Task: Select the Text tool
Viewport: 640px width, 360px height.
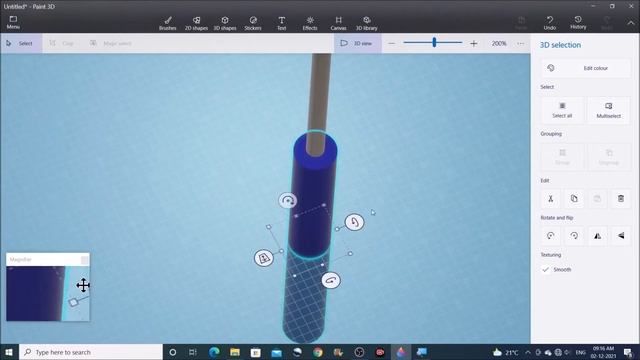Action: point(282,23)
